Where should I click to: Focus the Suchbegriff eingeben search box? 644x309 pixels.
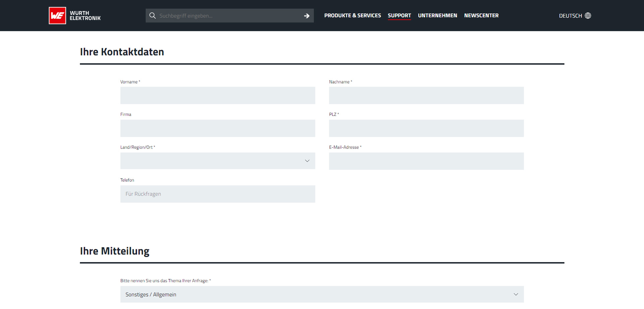(x=228, y=16)
